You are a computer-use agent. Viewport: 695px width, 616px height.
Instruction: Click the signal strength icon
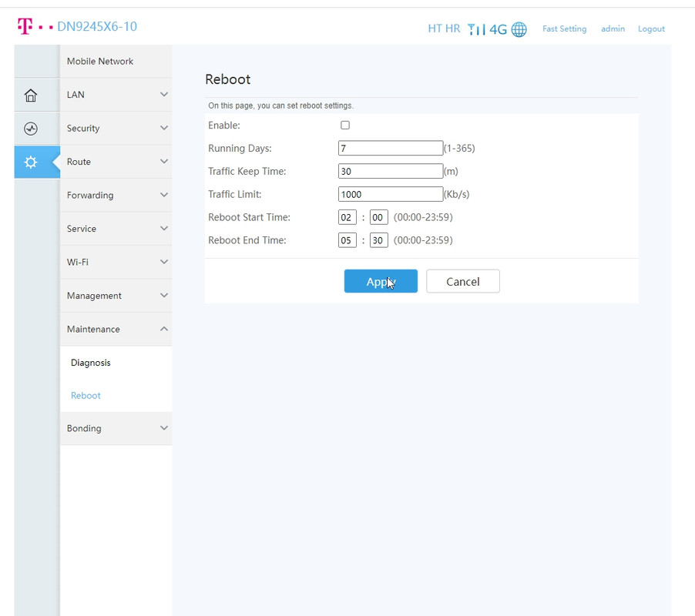(476, 29)
